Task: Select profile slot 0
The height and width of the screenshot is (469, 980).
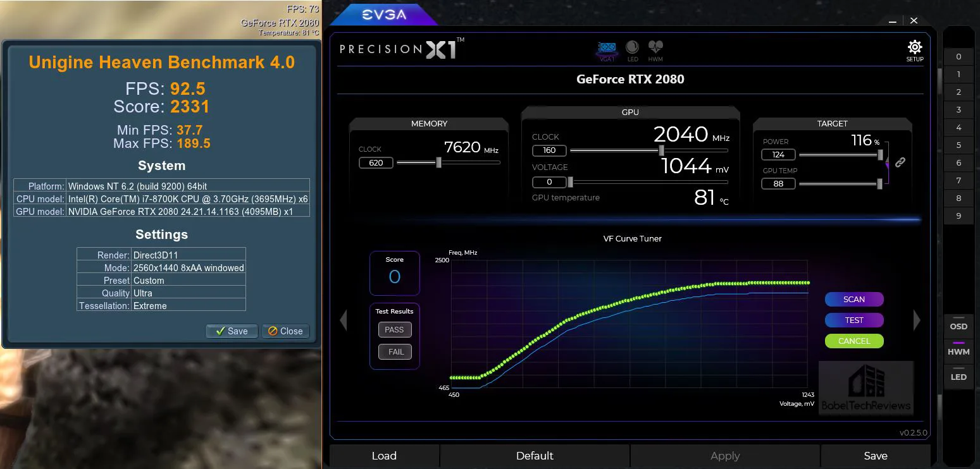Action: click(x=958, y=57)
